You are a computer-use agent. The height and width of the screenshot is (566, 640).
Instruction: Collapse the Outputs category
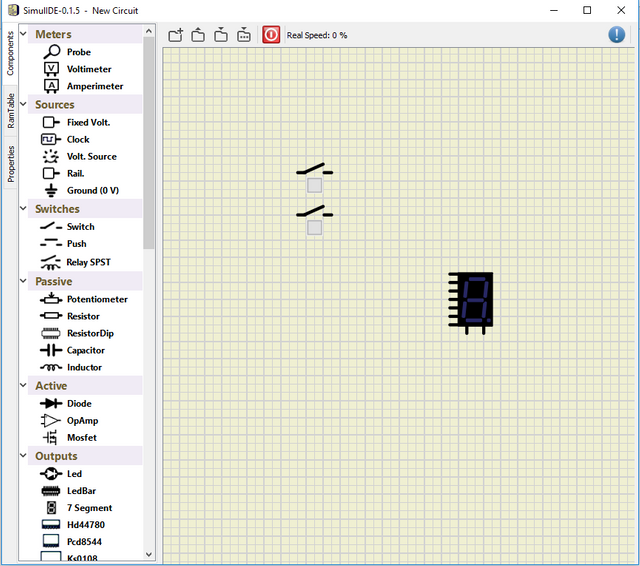23,455
